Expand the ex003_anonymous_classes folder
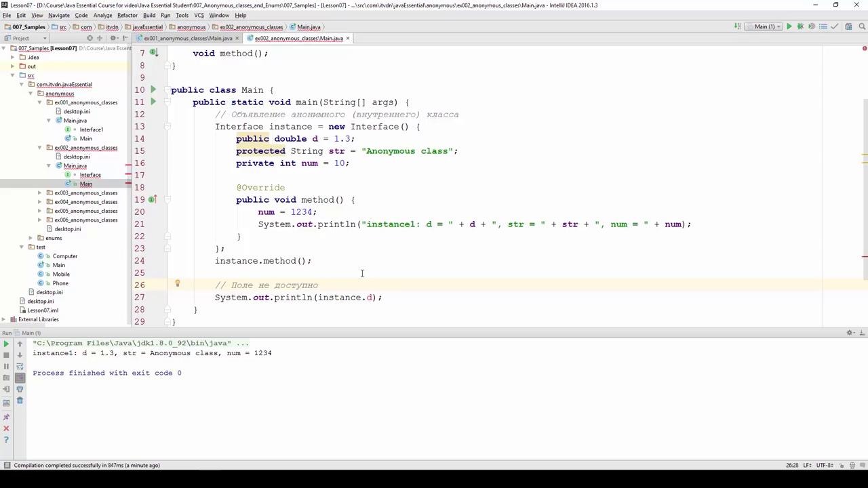Viewport: 868px width, 488px height. click(40, 192)
